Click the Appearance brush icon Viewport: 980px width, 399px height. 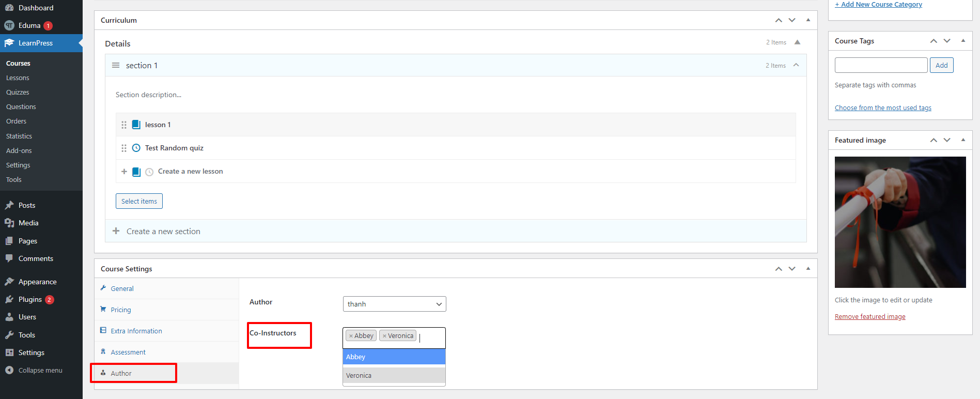click(x=9, y=282)
